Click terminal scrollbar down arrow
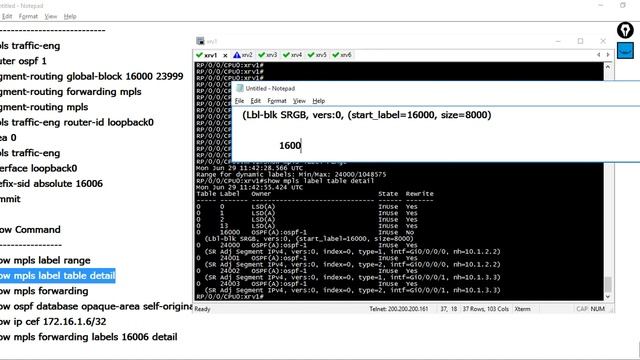The image size is (640, 360). (608, 296)
